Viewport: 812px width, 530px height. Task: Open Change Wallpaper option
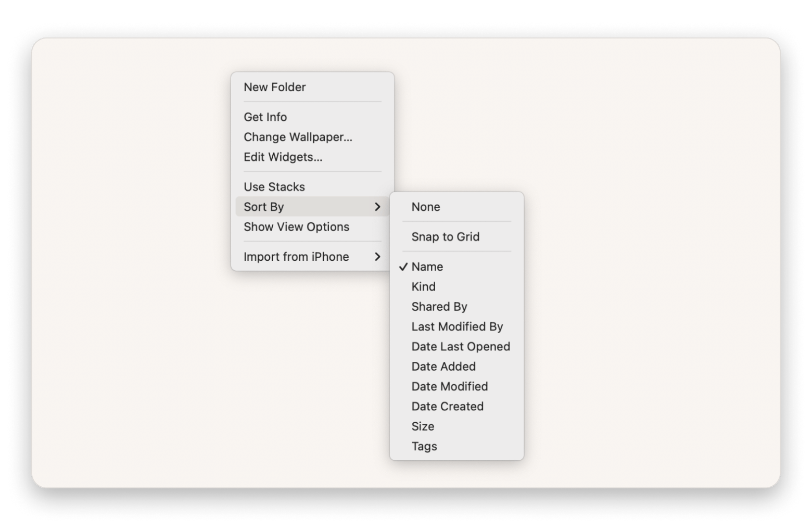point(298,137)
